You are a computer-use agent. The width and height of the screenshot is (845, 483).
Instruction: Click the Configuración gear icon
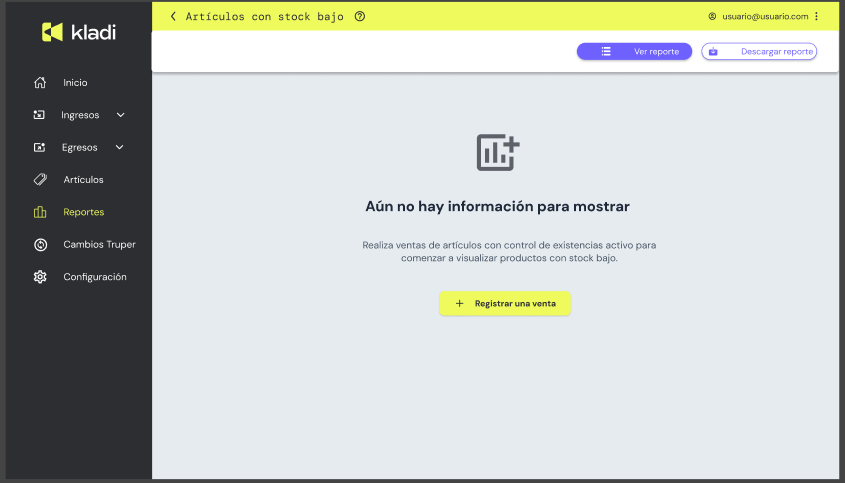point(40,277)
